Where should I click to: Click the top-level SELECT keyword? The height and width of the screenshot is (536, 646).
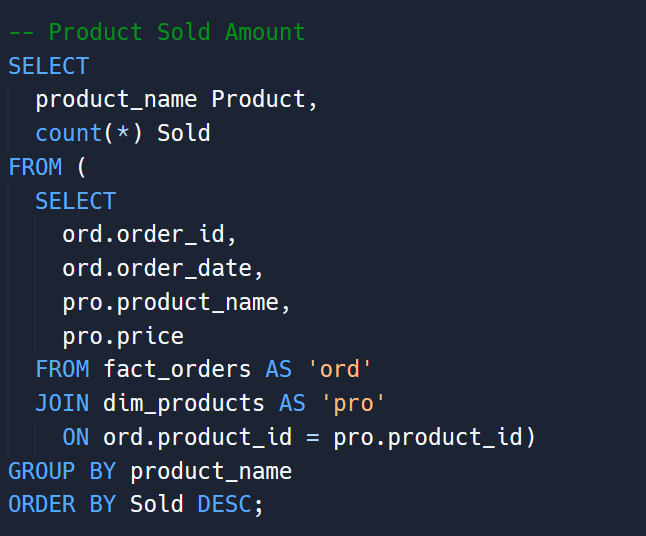coord(49,66)
